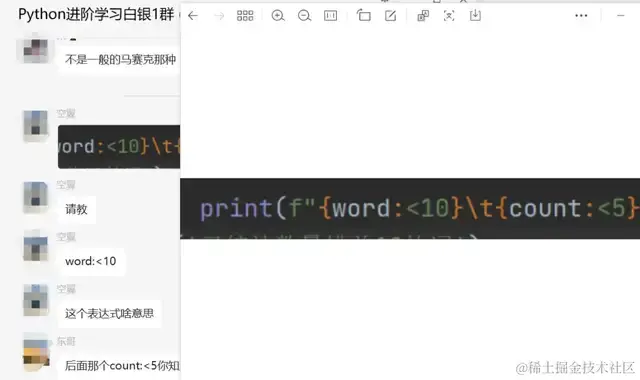Rotate the image
The height and width of the screenshot is (380, 640).
363,16
